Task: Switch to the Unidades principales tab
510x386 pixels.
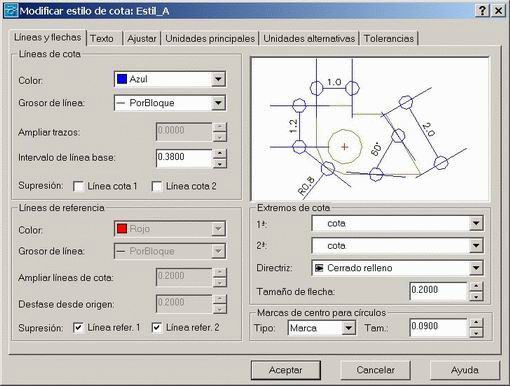Action: [x=210, y=38]
